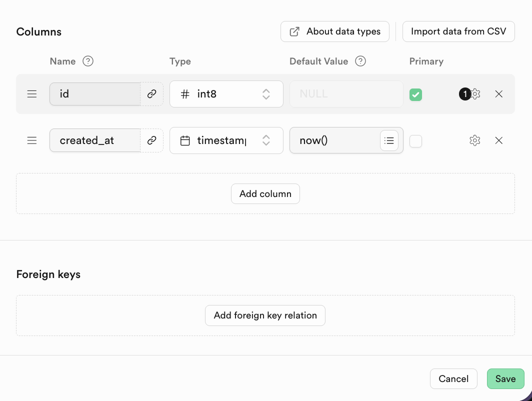Click the created_at name input field
The image size is (532, 401).
[94, 140]
